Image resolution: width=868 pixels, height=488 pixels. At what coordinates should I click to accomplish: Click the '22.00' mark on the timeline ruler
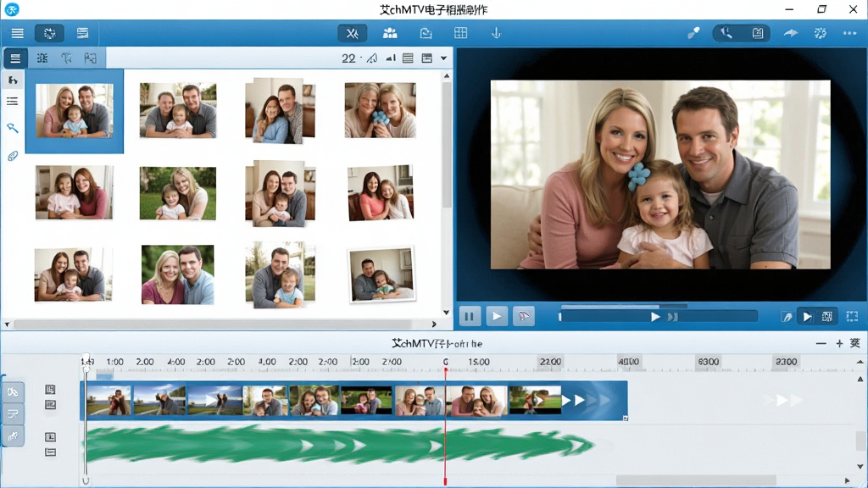[550, 362]
